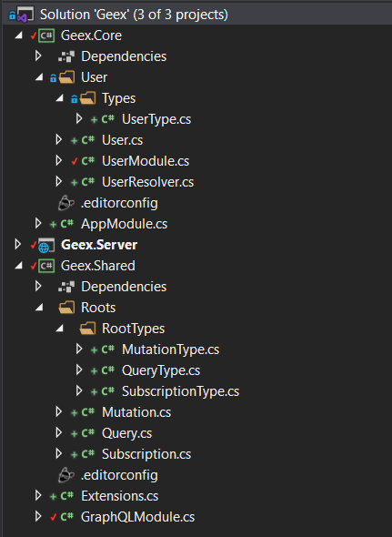Click the C# icon beside UserModule.cs
The image size is (392, 537).
[x=88, y=161]
